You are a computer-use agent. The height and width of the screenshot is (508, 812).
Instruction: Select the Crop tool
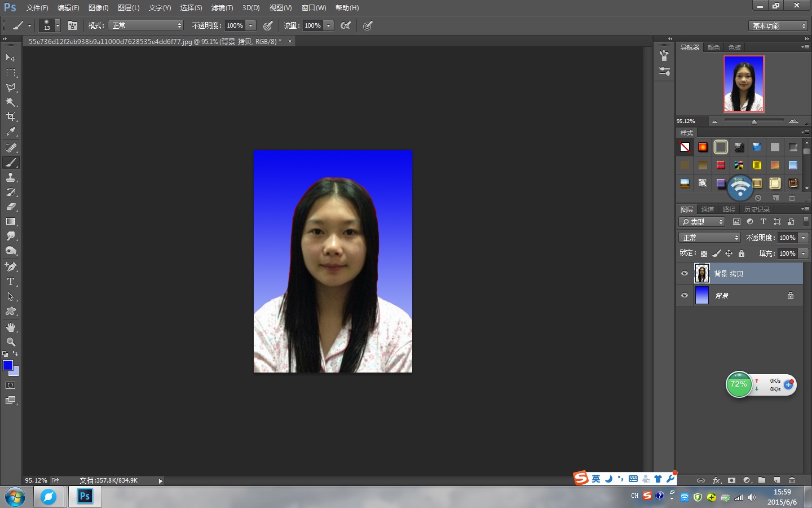pyautogui.click(x=11, y=117)
